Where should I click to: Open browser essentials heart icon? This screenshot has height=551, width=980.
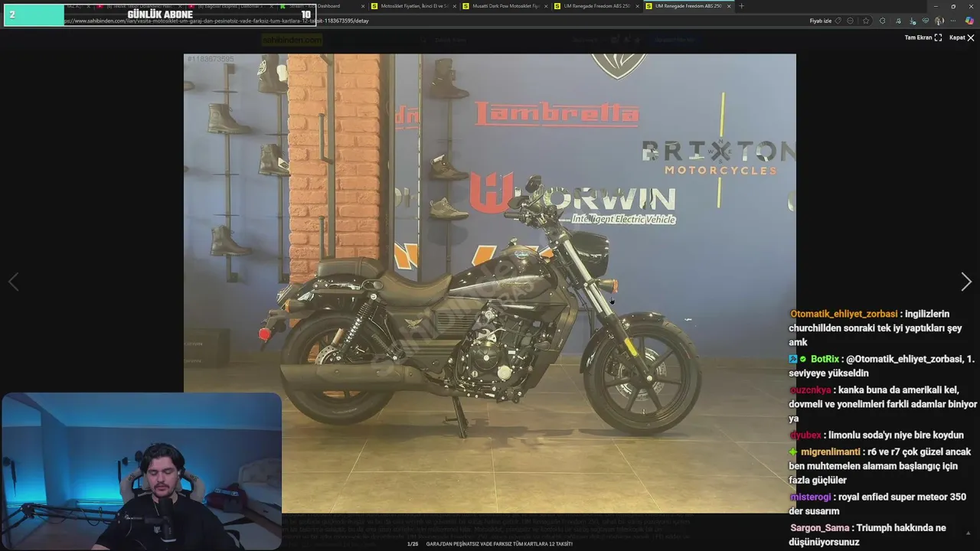pyautogui.click(x=926, y=21)
